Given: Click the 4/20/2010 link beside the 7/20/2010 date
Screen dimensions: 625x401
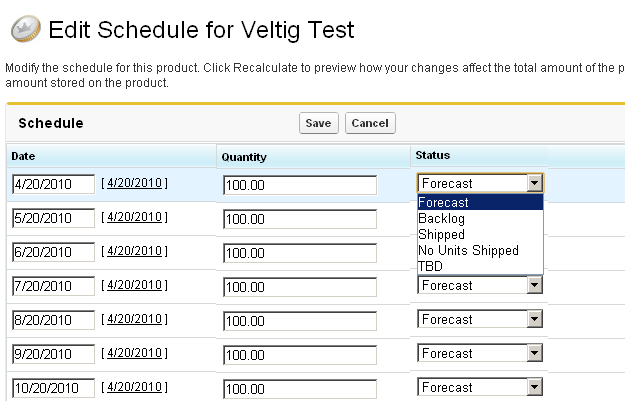Looking at the screenshot, I should [x=134, y=285].
